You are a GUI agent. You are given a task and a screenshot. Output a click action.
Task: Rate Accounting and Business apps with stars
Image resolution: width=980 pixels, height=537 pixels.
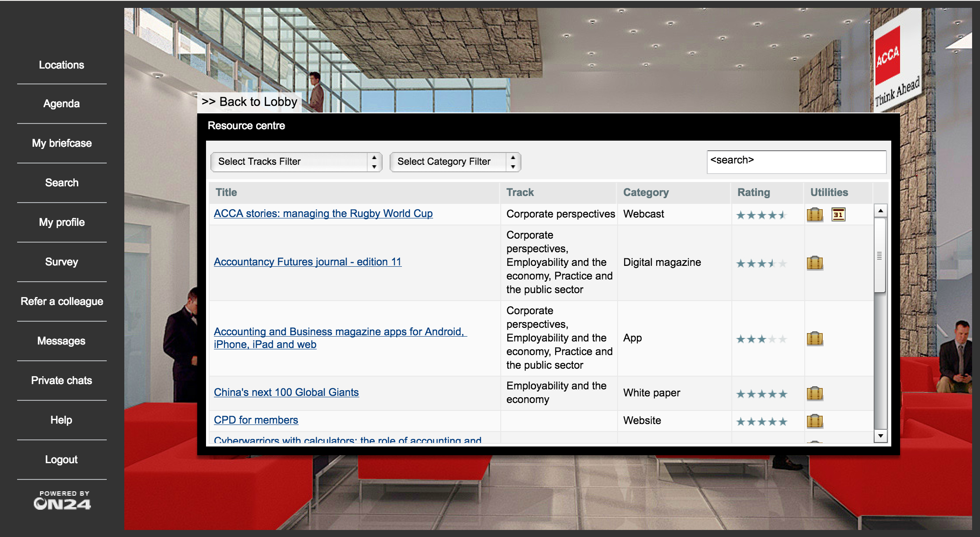[762, 339]
